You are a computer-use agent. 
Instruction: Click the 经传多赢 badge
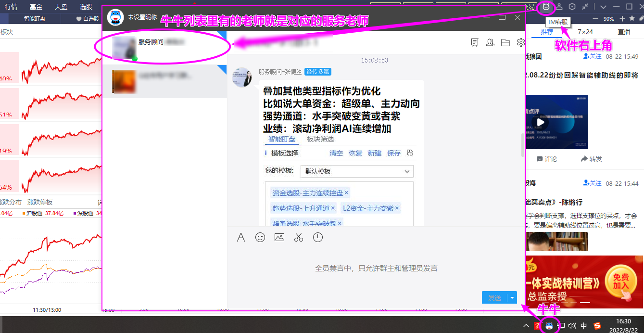pos(317,72)
